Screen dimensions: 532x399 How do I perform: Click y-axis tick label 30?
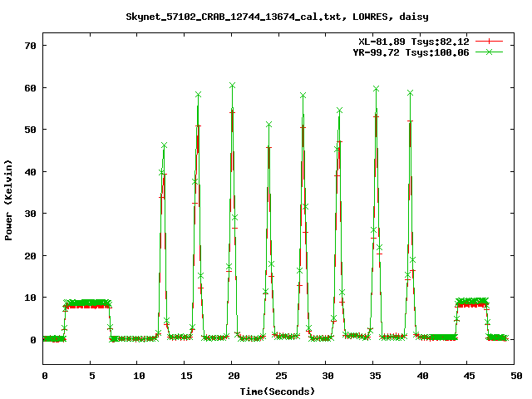tap(30, 214)
